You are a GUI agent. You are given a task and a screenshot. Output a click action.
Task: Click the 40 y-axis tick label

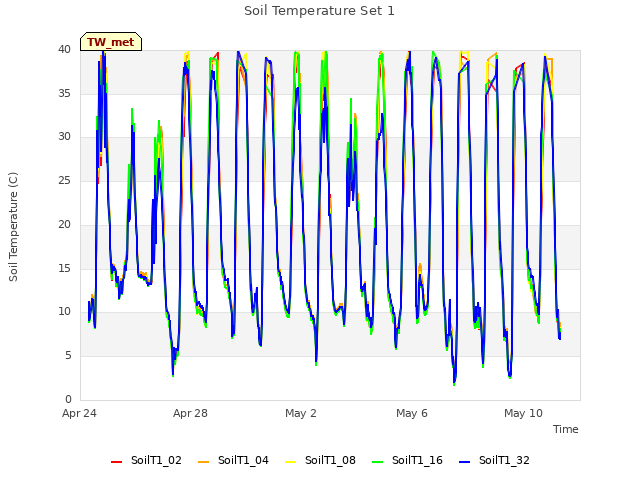coord(64,49)
